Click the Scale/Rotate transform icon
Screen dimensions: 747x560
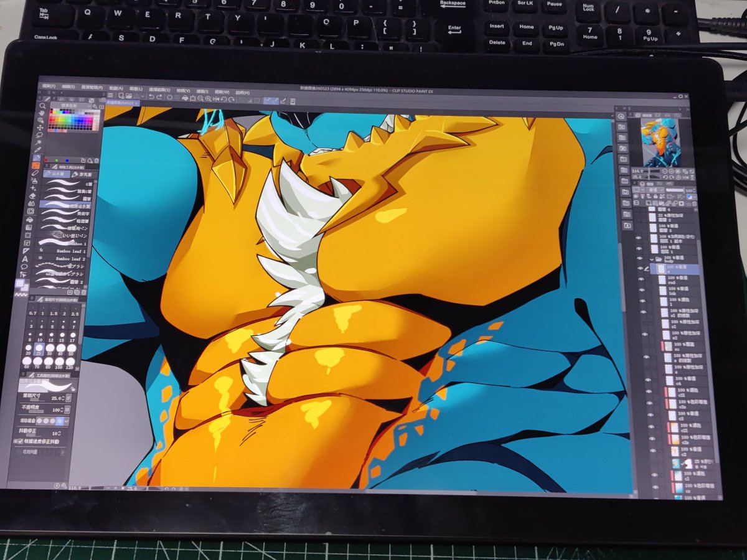click(x=193, y=98)
